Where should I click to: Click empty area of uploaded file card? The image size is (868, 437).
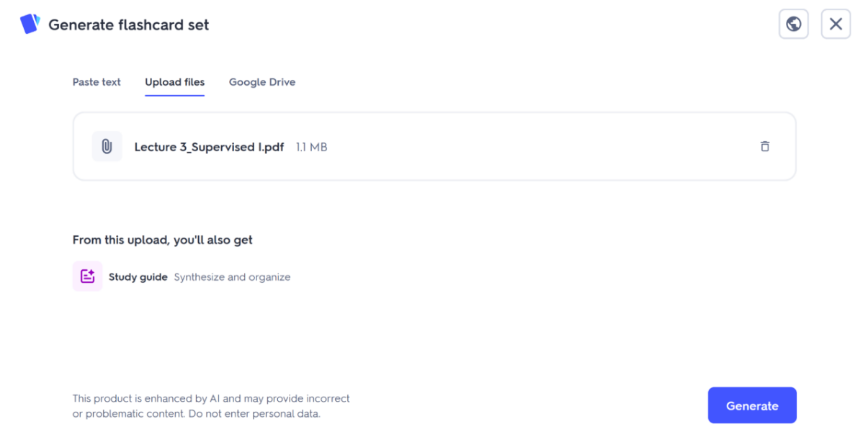tap(540, 147)
